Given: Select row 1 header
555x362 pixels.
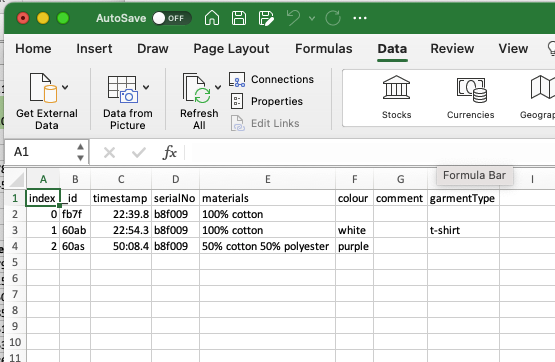Looking at the screenshot, I should click(15, 198).
